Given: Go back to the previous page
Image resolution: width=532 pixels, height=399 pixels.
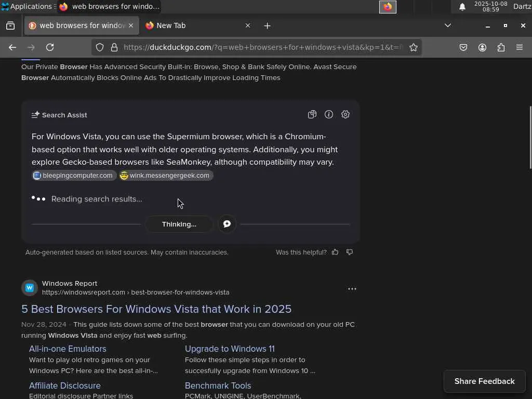Looking at the screenshot, I should (x=12, y=47).
